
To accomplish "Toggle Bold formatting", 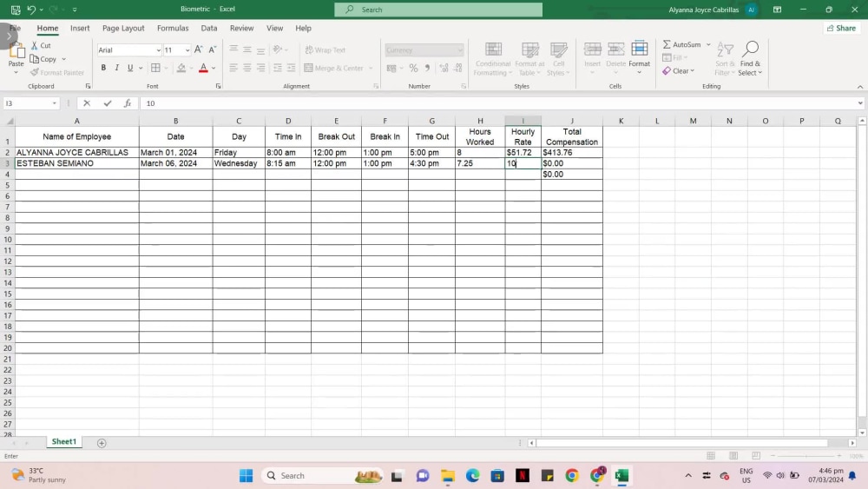I will pyautogui.click(x=103, y=68).
